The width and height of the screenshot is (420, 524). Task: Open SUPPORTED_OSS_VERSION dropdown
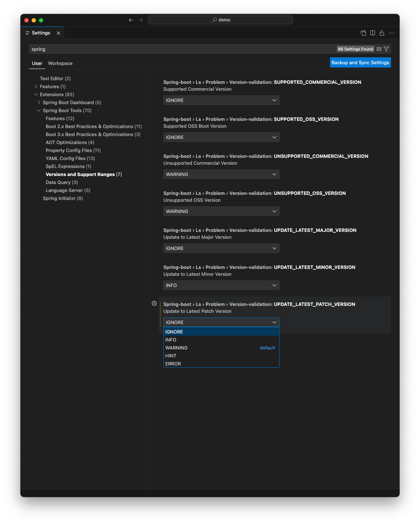[221, 137]
